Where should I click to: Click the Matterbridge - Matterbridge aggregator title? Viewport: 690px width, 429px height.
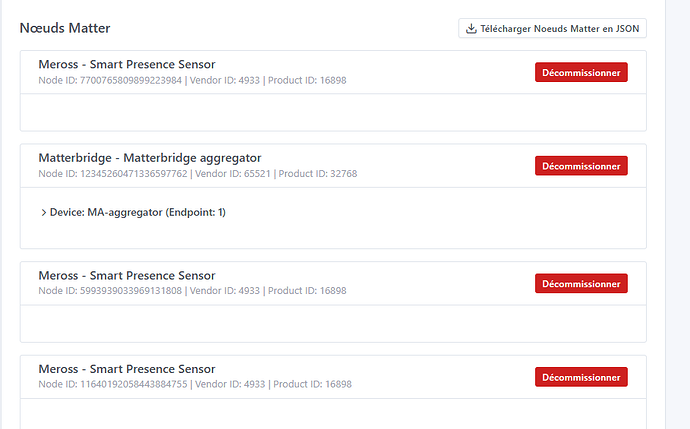149,158
